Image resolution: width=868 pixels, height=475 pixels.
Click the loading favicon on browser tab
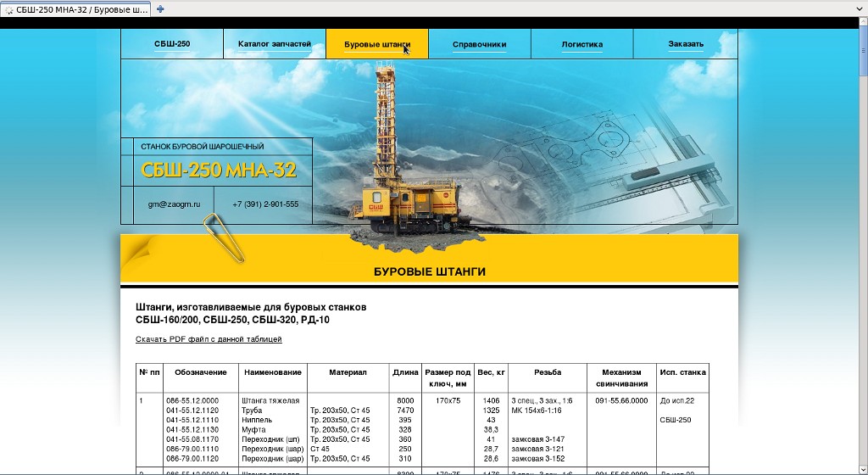click(9, 9)
